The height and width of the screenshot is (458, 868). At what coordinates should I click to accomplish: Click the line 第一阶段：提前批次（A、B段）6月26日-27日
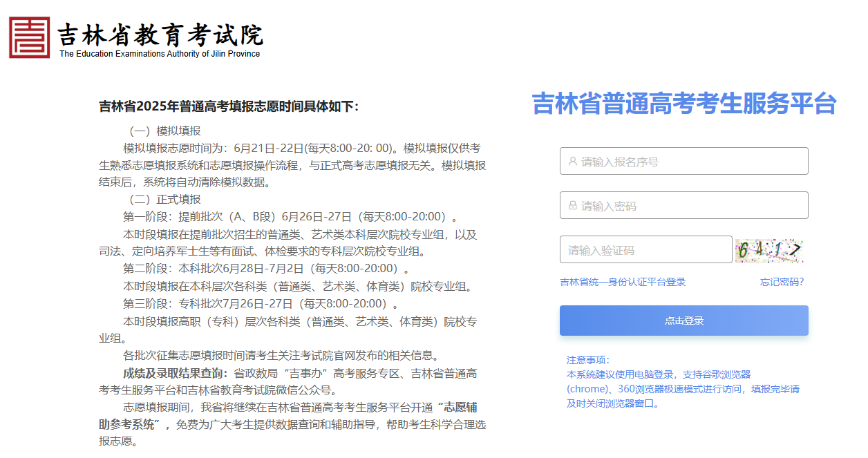290,217
